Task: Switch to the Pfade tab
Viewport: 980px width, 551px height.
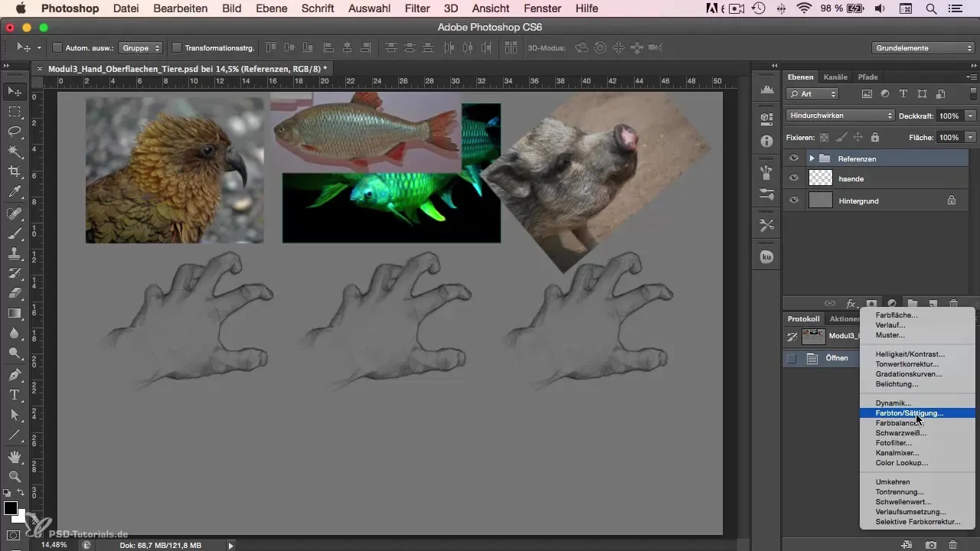Action: [x=867, y=77]
